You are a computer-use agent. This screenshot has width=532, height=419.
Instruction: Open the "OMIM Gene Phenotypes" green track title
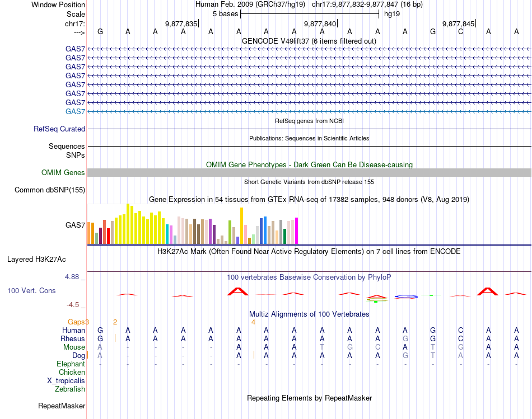coord(310,165)
